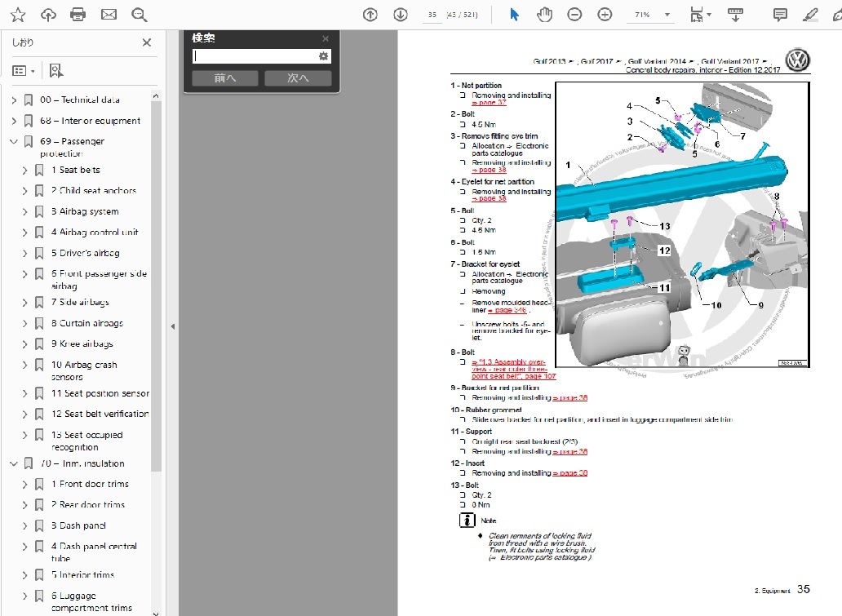Expand the 1 Front door trims bookmark
842x616 pixels.
24,485
